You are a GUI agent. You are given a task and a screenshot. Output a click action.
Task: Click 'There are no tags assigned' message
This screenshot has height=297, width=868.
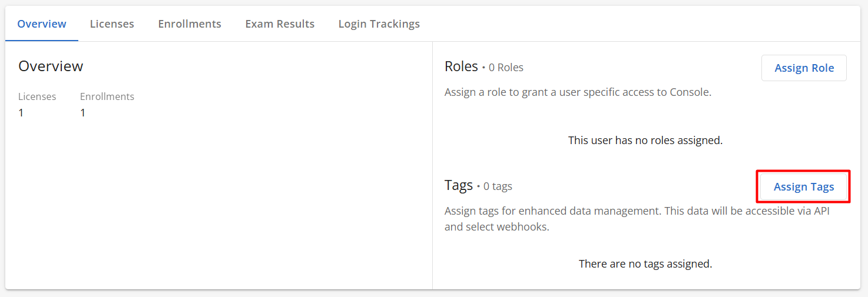point(645,264)
